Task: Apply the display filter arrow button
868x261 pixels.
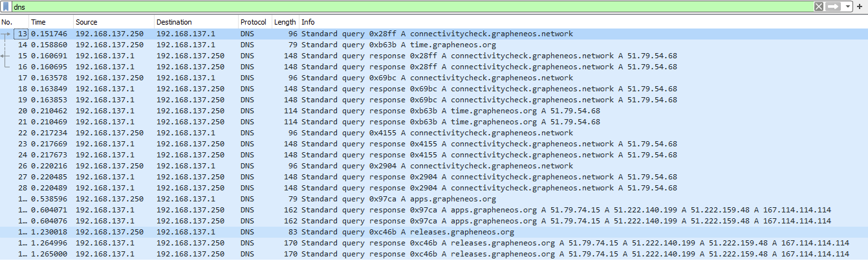Action: pos(832,6)
